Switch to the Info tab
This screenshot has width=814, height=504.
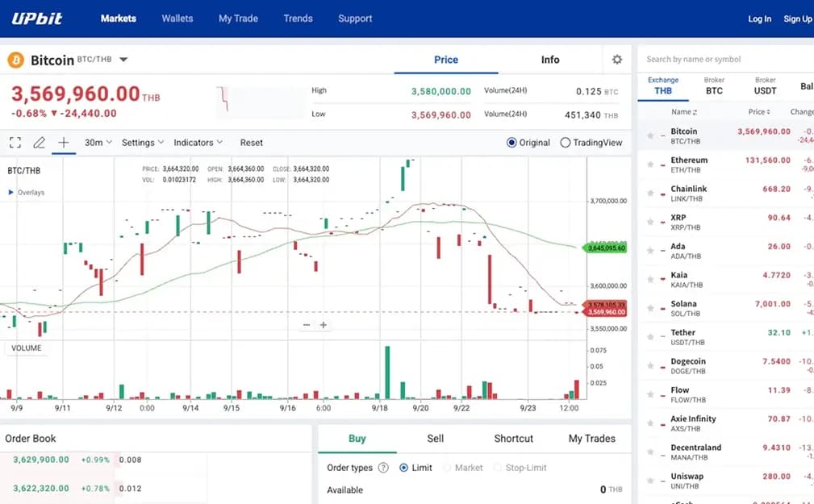(550, 60)
